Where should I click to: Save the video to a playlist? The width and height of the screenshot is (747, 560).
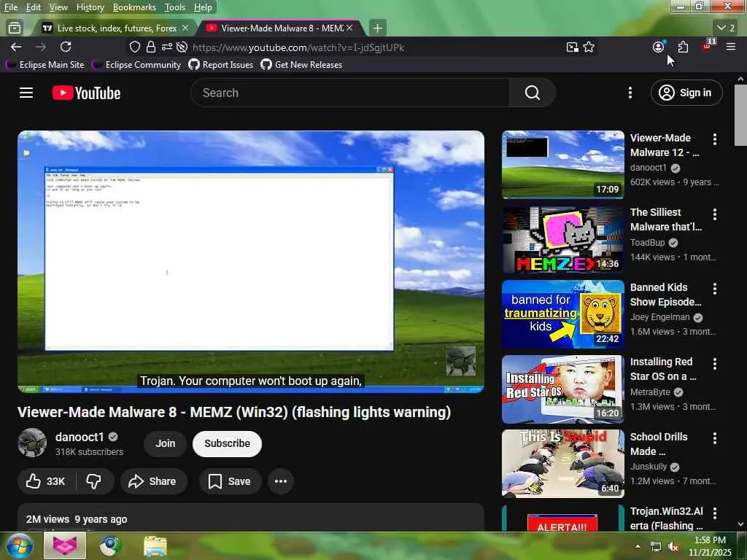(x=230, y=481)
